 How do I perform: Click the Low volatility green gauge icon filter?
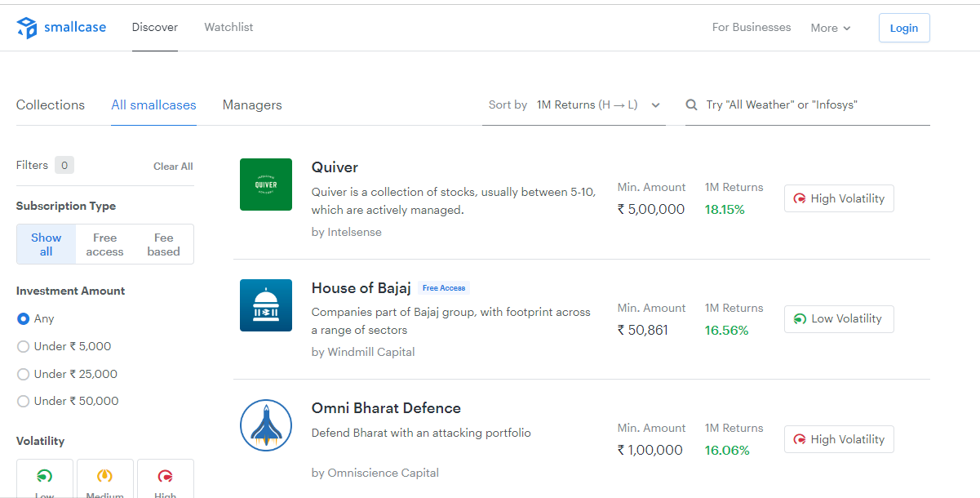point(45,475)
